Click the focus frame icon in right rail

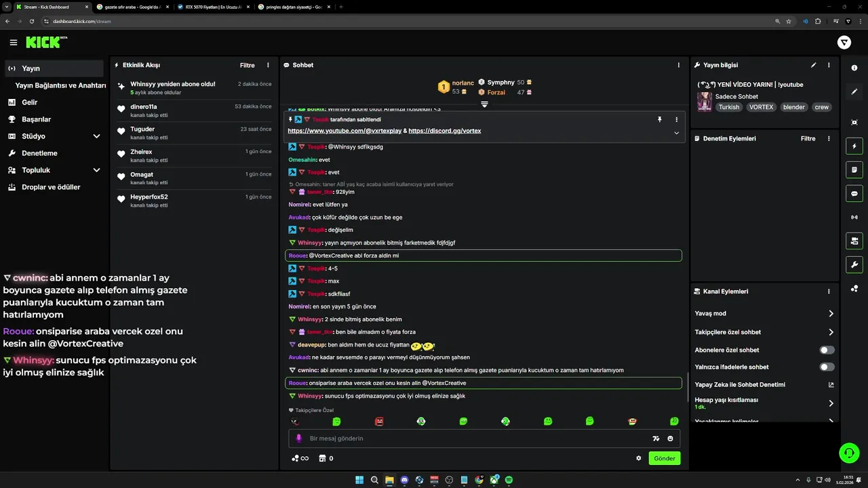coord(854,122)
